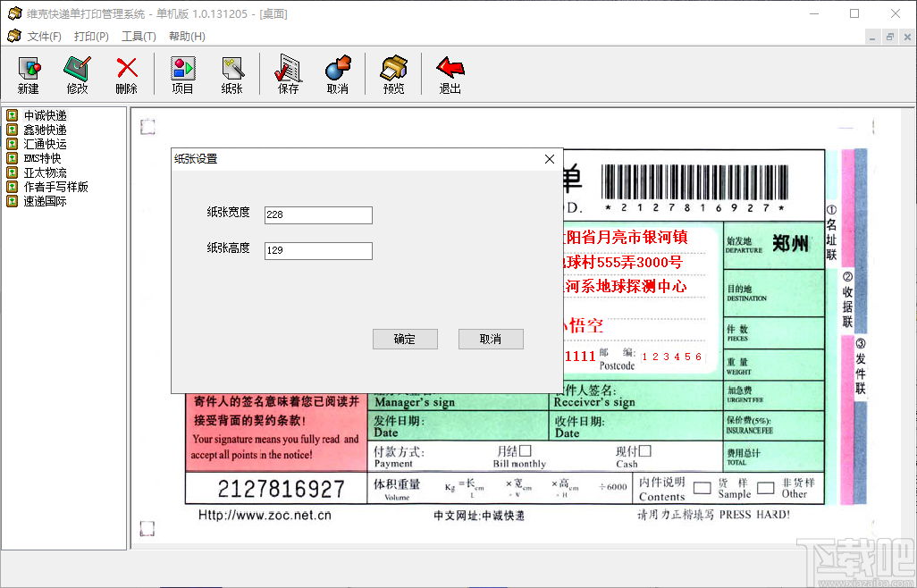Cancel the paper setup dialog via 取消
The image size is (917, 588).
(x=490, y=339)
